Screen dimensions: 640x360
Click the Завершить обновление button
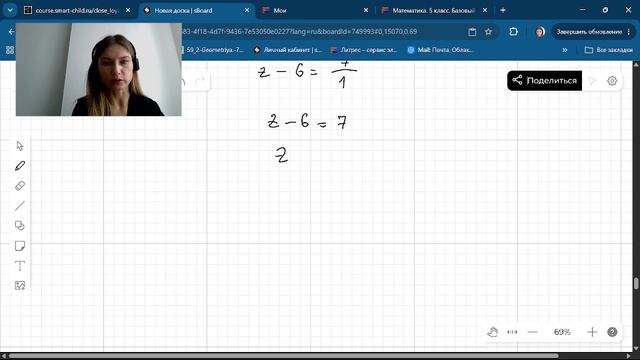593,31
